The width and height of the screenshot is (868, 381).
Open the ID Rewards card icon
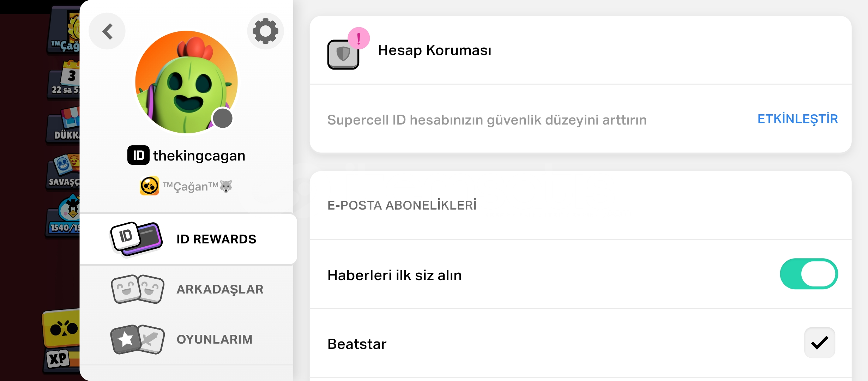coord(137,239)
